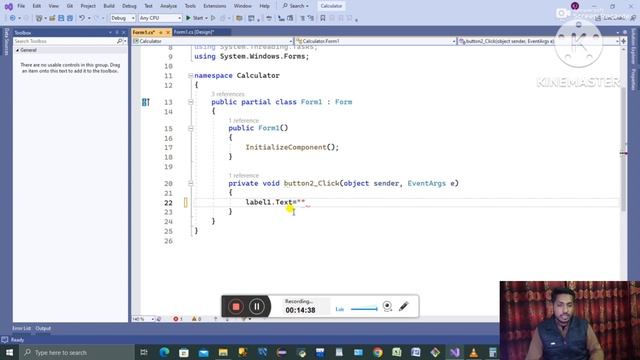
Task: Click the Save All icon
Action: click(70, 18)
